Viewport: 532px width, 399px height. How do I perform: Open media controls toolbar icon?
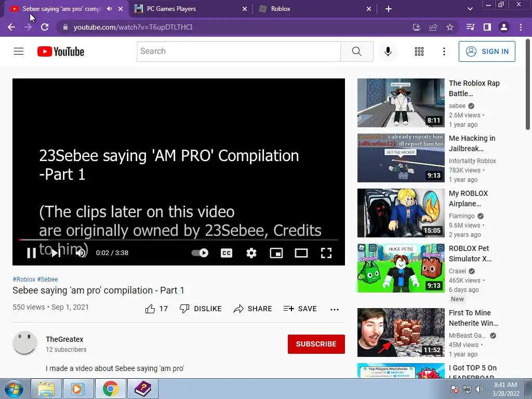pyautogui.click(x=470, y=27)
